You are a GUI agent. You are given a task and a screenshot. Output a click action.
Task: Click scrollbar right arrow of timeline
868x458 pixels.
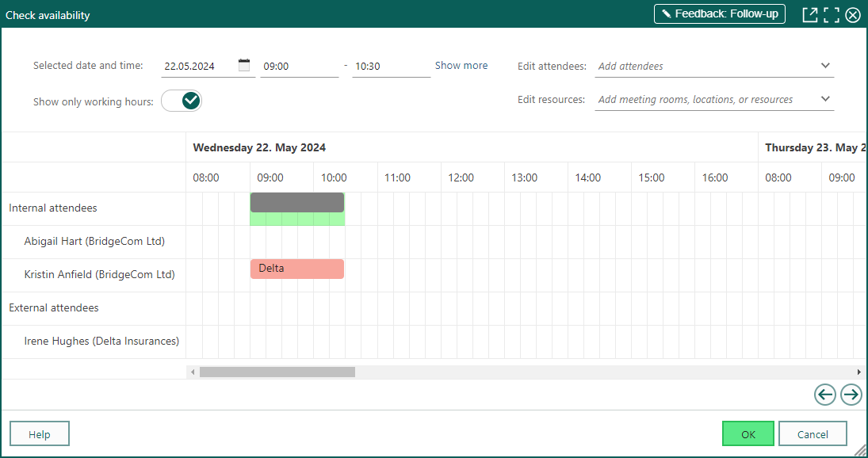tap(859, 372)
